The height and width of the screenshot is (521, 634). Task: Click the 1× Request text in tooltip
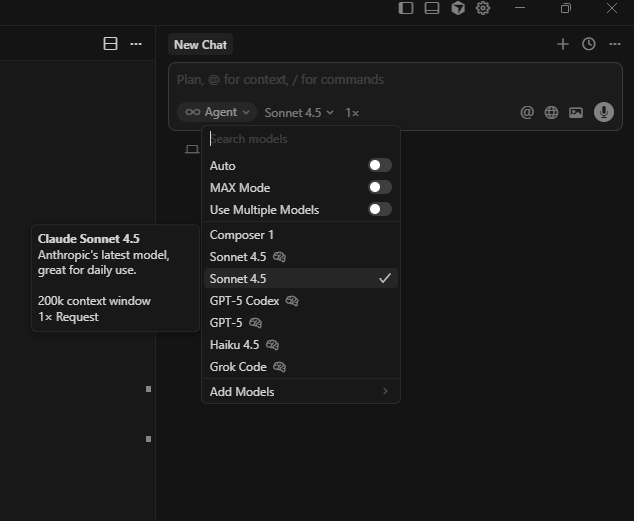[x=68, y=316]
